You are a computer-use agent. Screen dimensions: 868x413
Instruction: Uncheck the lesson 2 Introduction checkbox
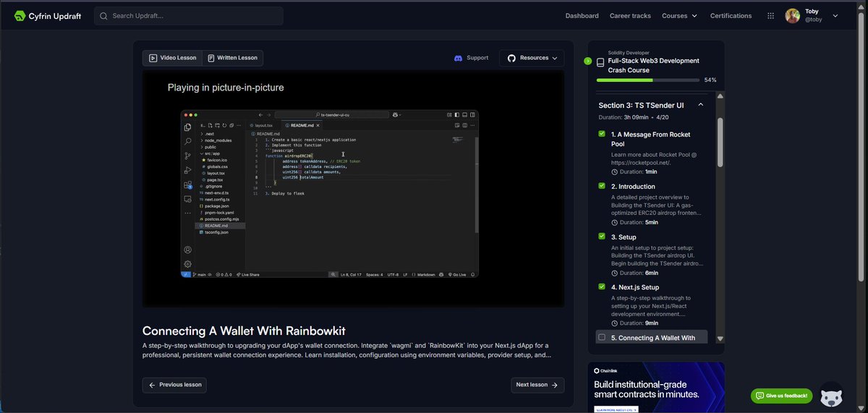click(602, 186)
